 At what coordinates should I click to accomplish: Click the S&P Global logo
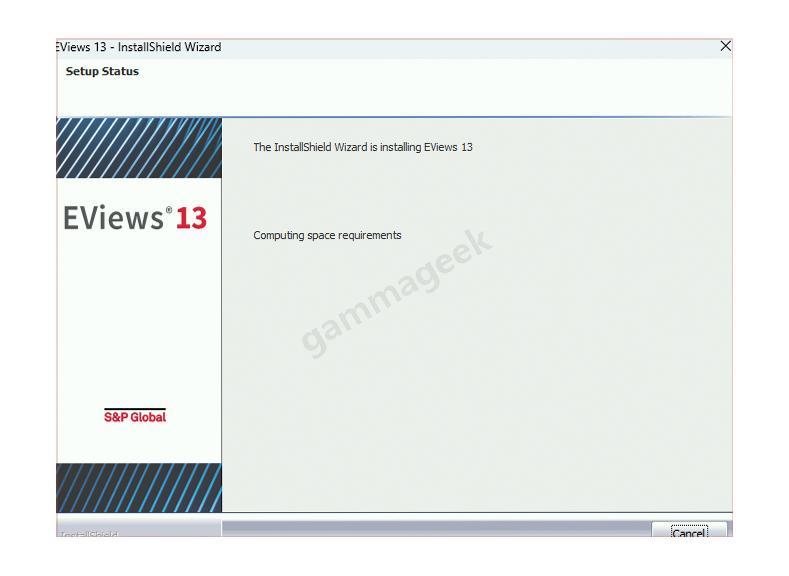pos(135,416)
